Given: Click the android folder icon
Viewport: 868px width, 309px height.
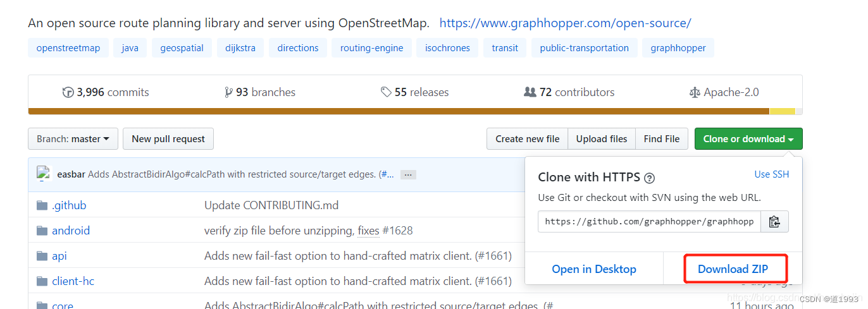Looking at the screenshot, I should pos(42,231).
